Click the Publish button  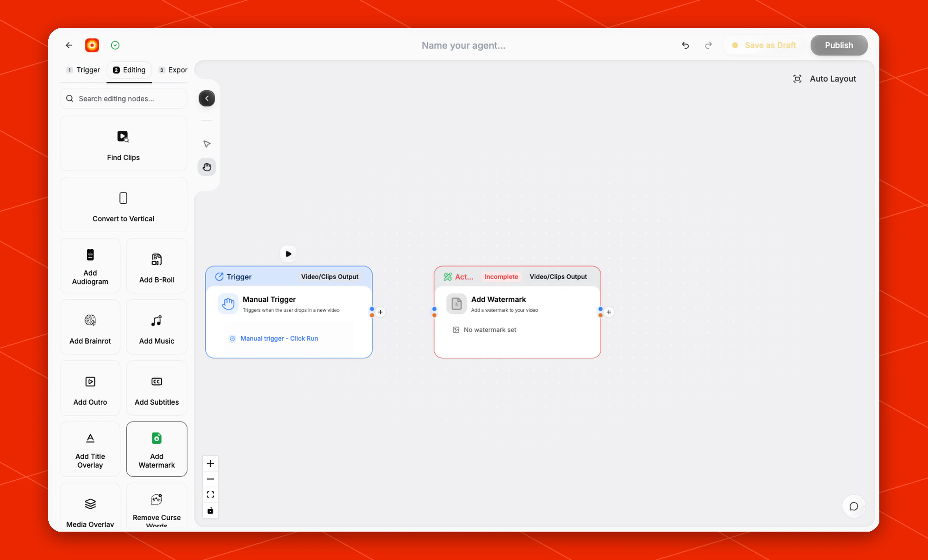(x=839, y=45)
